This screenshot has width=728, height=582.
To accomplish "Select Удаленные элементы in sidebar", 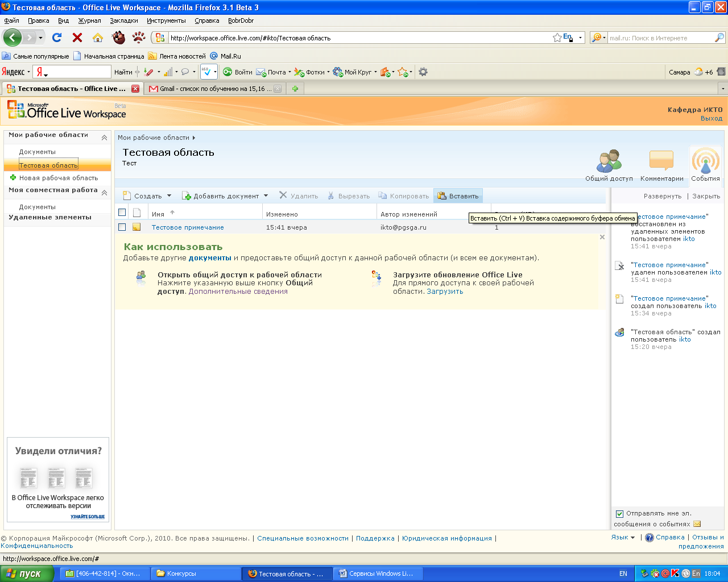I will click(50, 217).
